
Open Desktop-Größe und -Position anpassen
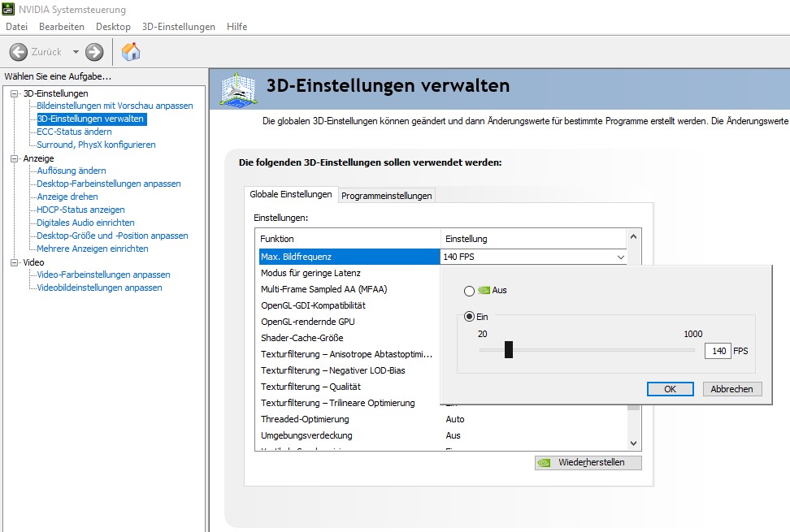pos(112,236)
